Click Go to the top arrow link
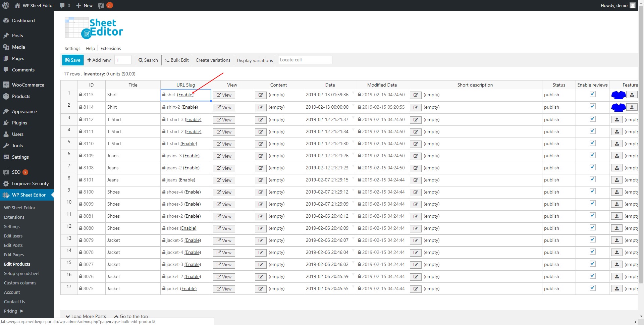 click(x=131, y=316)
